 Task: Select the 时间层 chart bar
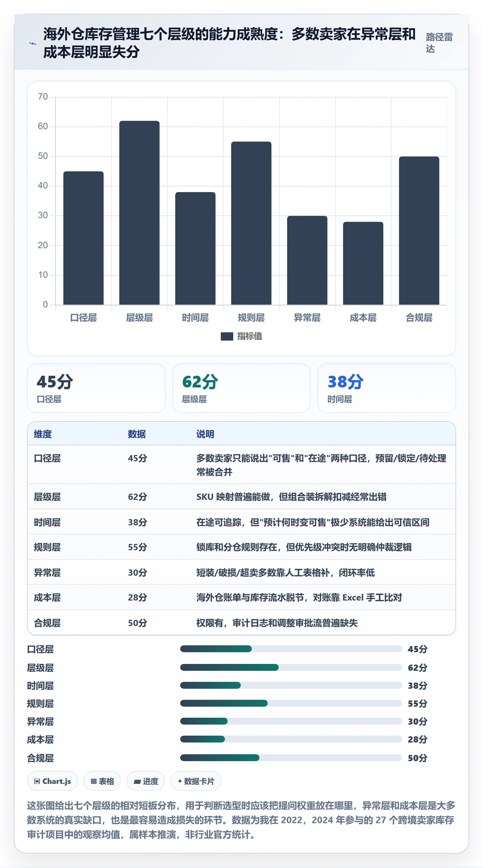point(195,248)
